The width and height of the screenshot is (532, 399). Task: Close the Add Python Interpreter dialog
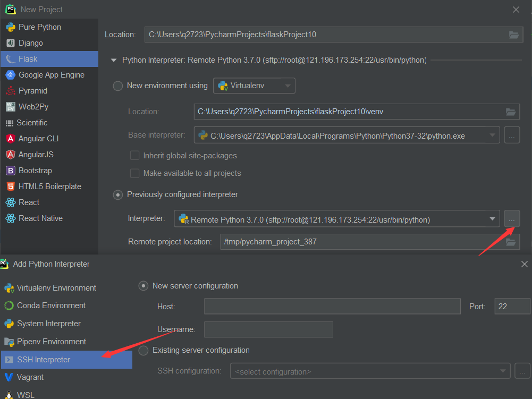tap(524, 264)
